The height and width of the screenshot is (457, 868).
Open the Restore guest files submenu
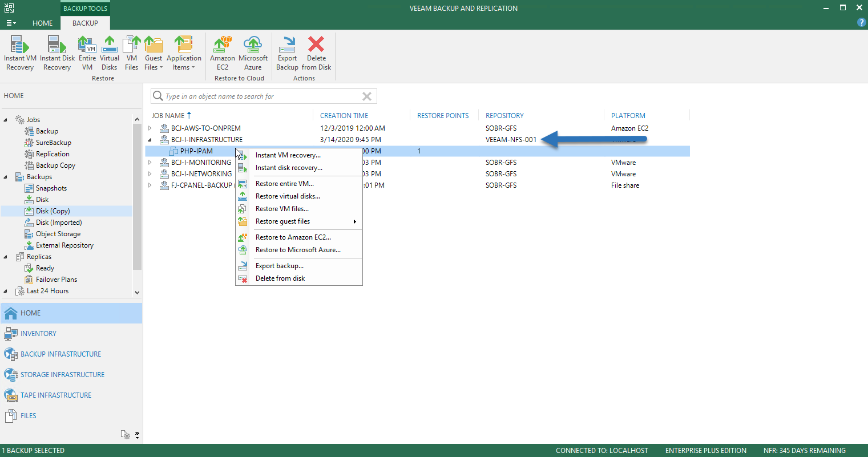(x=299, y=221)
